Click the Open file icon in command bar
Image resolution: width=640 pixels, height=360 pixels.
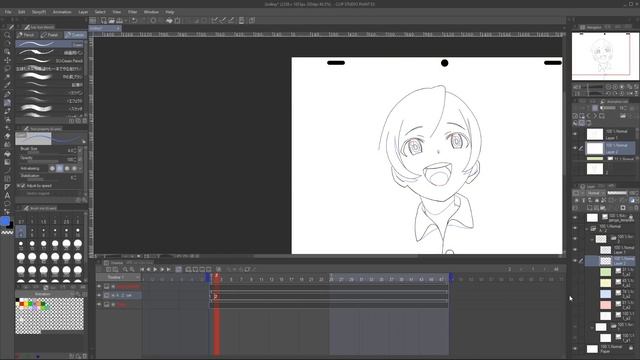pos(111,20)
